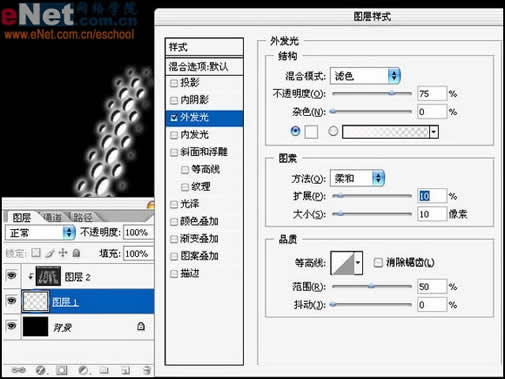Click the 扩展 spread value field

click(432, 196)
